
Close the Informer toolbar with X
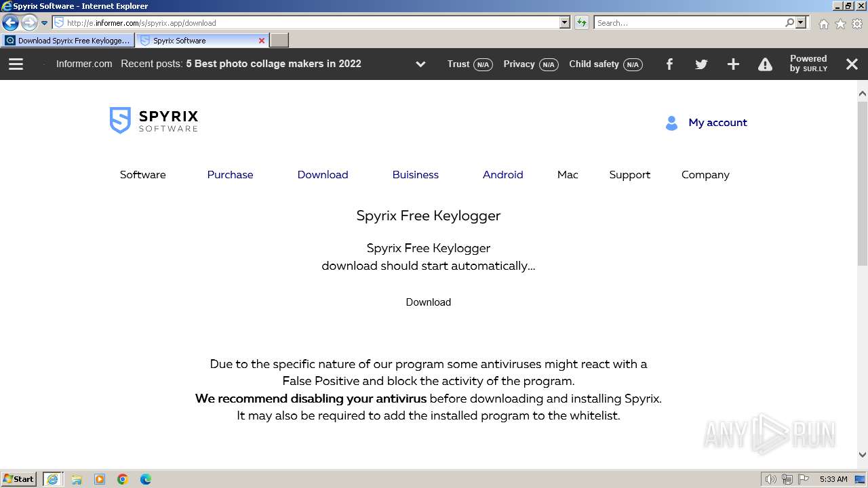(x=852, y=64)
